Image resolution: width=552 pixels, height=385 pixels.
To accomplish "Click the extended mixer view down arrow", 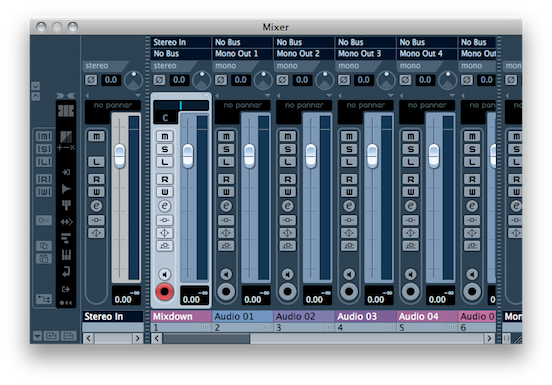I will (x=36, y=86).
